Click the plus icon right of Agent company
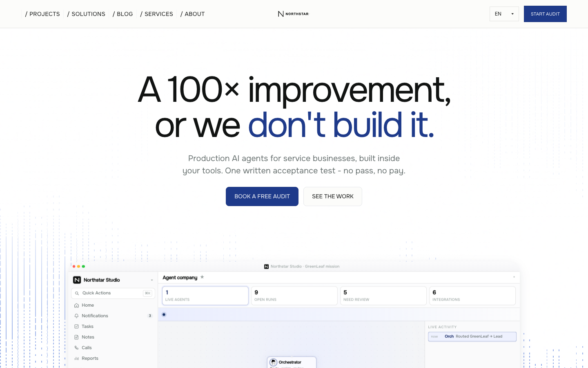Viewport: 588px width, 368px height. [514, 277]
